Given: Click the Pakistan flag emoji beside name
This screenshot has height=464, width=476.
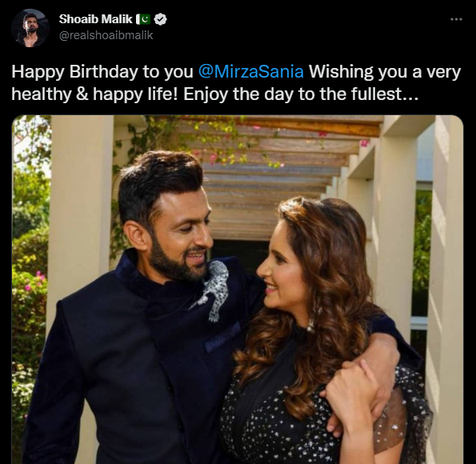Looking at the screenshot, I should pos(143,19).
